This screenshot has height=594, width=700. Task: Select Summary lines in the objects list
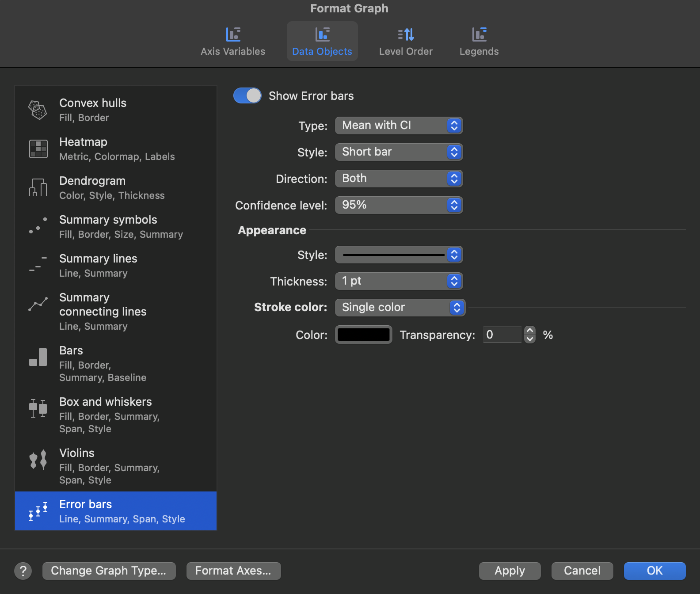coord(116,266)
